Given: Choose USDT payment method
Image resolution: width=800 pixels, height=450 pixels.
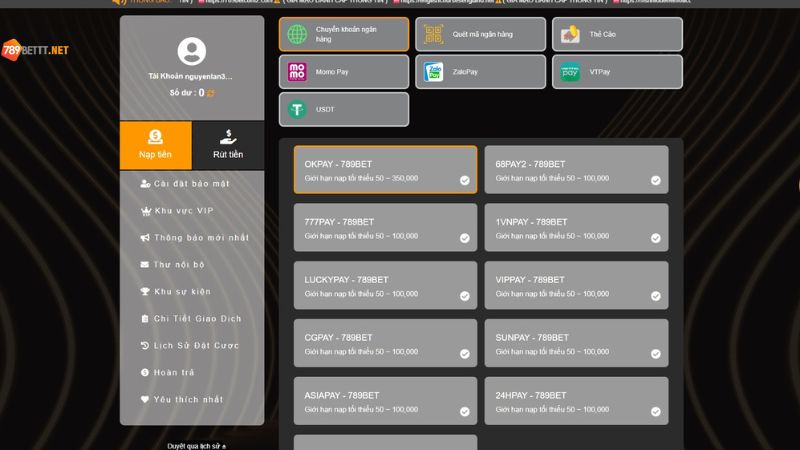Looking at the screenshot, I should pos(344,109).
